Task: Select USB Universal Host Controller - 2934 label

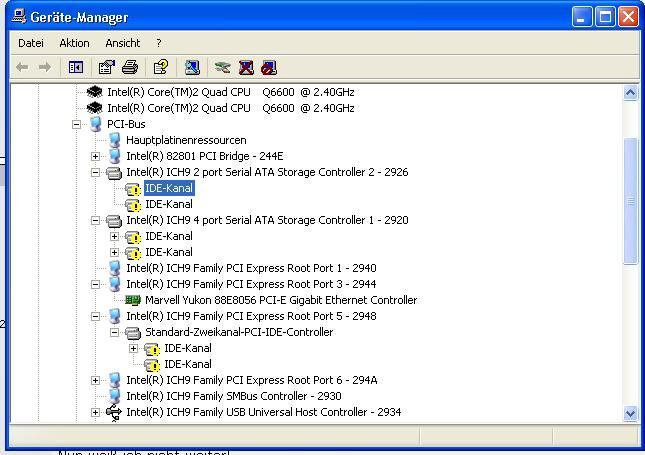Action: 264,412
